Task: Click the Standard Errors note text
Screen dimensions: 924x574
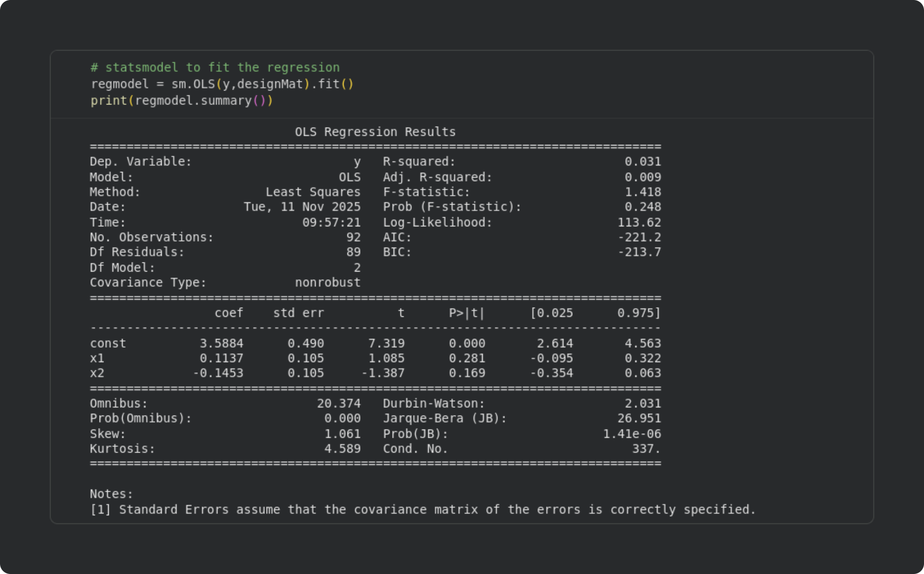Action: point(423,509)
